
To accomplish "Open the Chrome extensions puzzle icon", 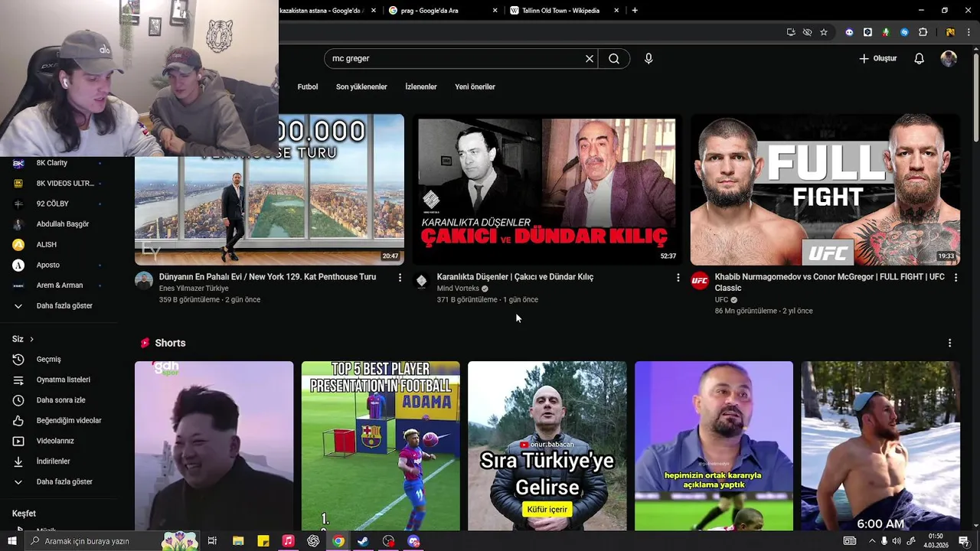I will click(x=923, y=32).
